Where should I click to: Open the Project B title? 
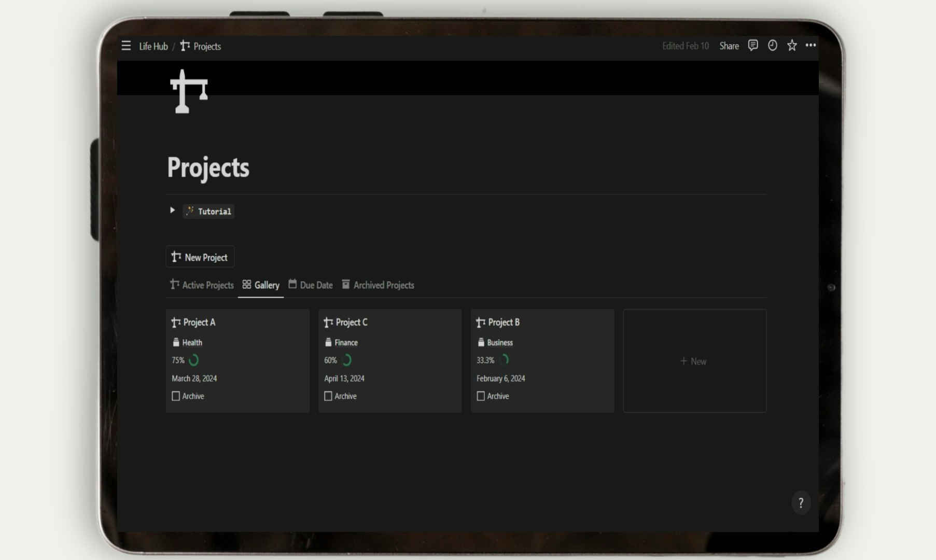[504, 322]
